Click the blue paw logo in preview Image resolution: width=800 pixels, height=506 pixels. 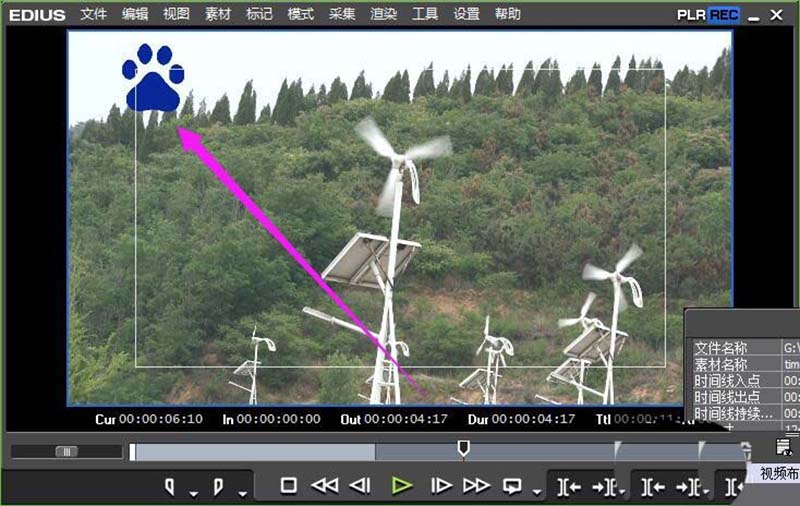tap(153, 78)
